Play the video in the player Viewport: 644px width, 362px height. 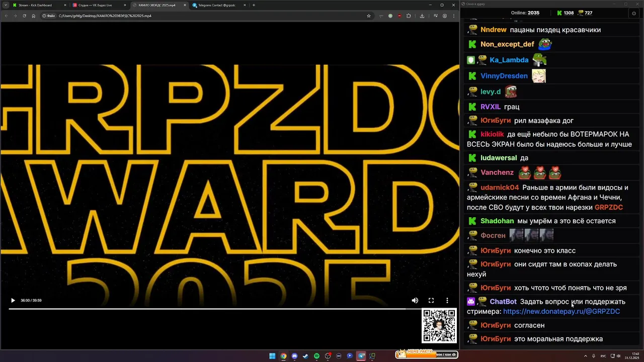(13, 300)
